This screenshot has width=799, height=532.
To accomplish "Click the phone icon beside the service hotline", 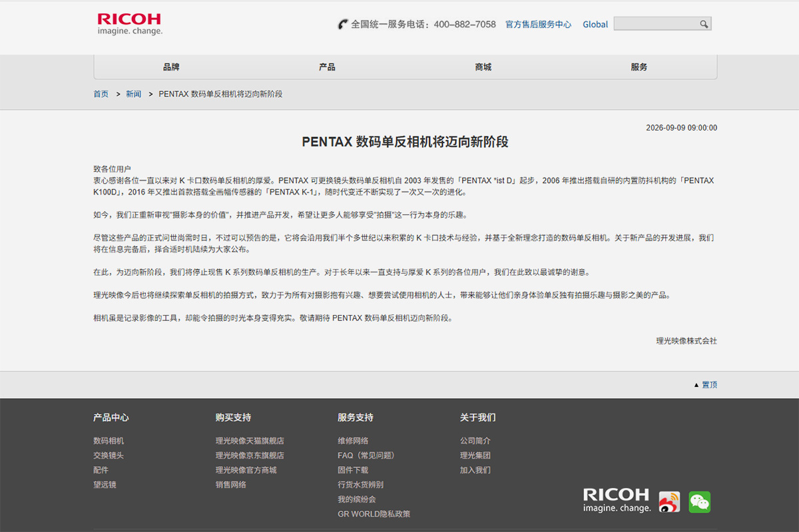I will pyautogui.click(x=343, y=25).
